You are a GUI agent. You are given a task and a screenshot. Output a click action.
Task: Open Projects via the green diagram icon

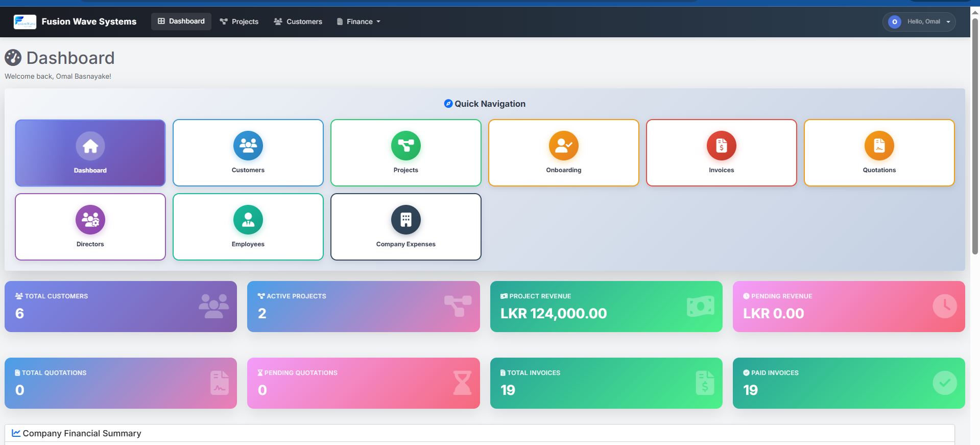coord(406,146)
